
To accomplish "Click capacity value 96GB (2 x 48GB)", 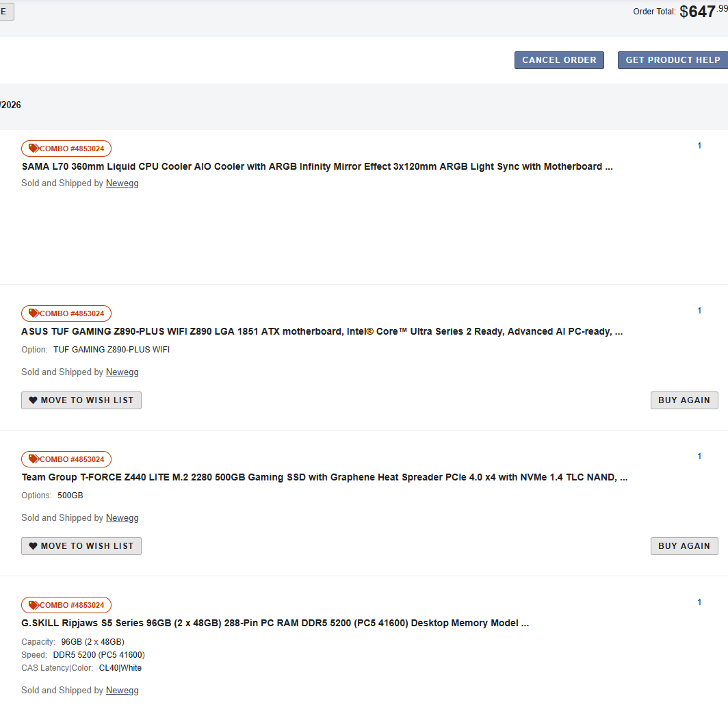I will [x=93, y=641].
